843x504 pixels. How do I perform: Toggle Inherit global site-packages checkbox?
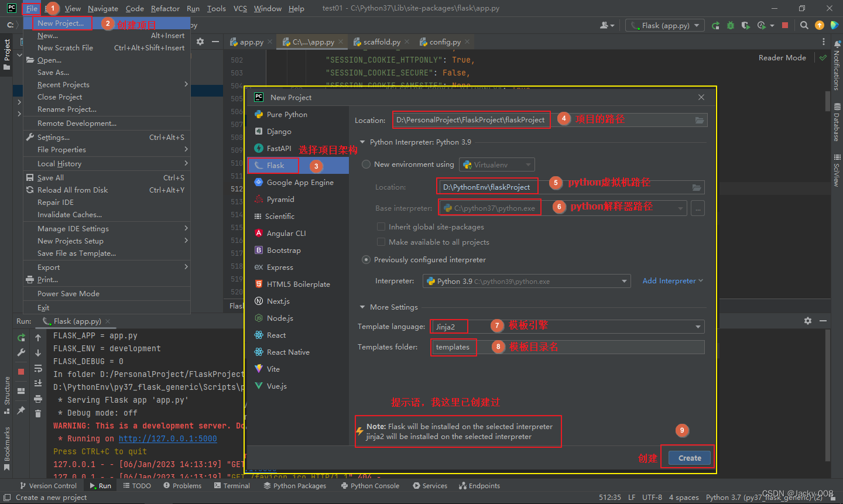point(381,227)
